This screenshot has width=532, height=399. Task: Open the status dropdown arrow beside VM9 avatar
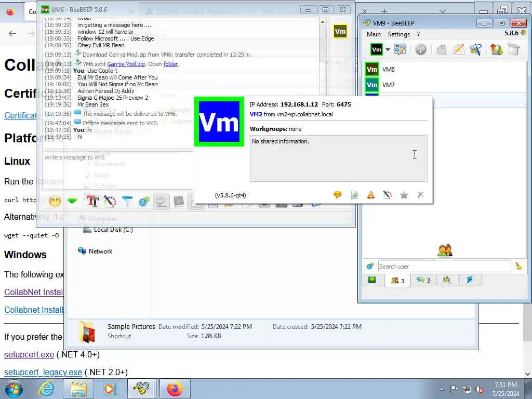pos(388,49)
